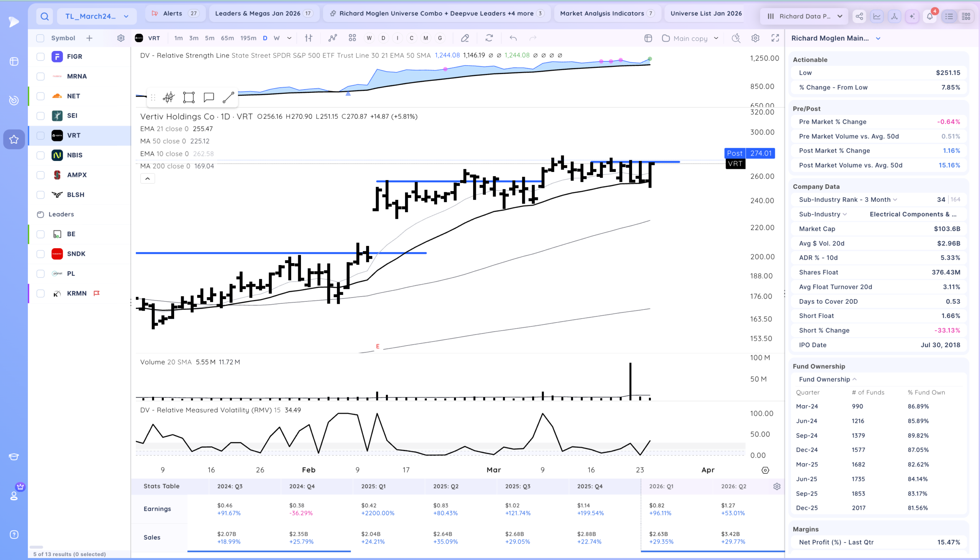The image size is (980, 560).
Task: Check the SNDK row checkbox
Action: (x=40, y=254)
